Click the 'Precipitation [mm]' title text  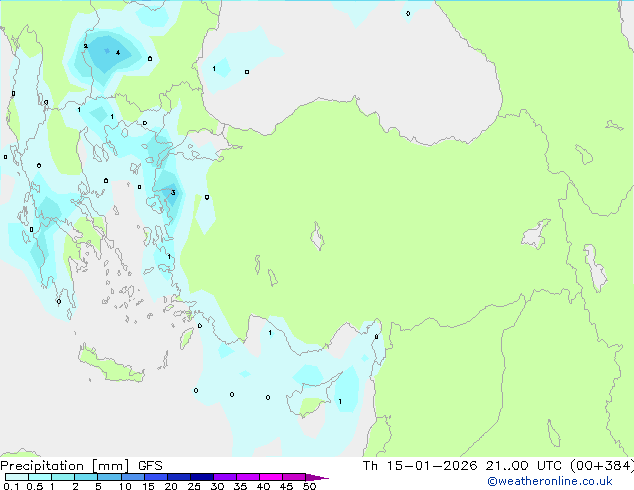[x=65, y=466]
